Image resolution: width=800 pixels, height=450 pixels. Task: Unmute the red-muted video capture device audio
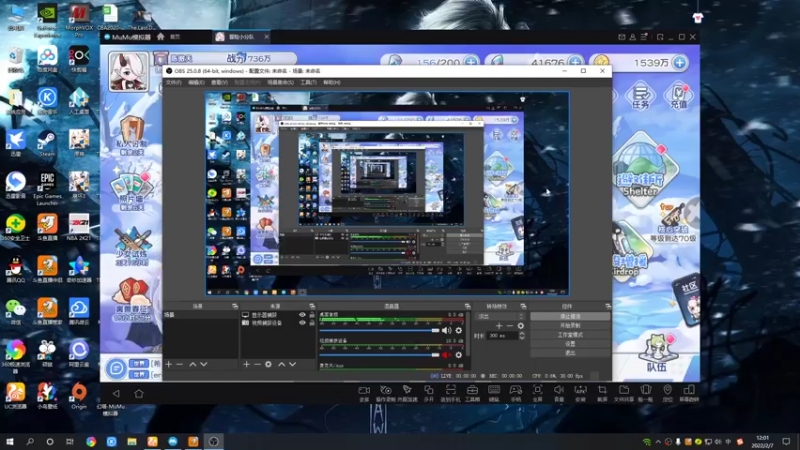447,355
